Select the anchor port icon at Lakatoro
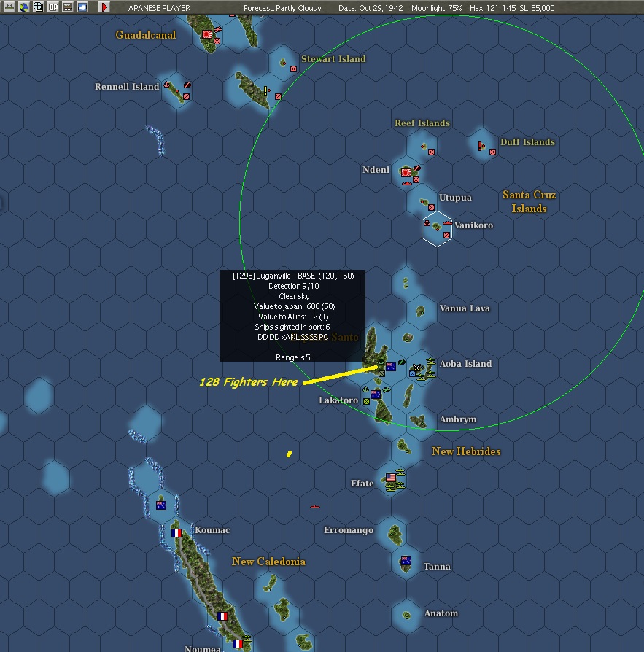The width and height of the screenshot is (644, 652). pos(365,389)
